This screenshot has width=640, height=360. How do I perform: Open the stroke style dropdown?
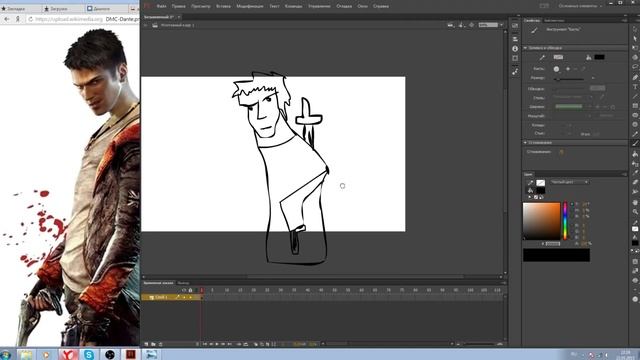[573, 97]
